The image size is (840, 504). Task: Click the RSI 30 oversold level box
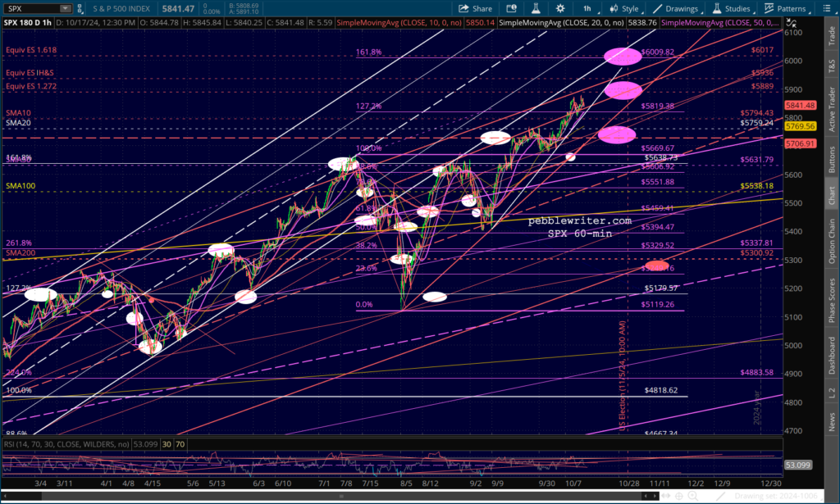(x=167, y=444)
